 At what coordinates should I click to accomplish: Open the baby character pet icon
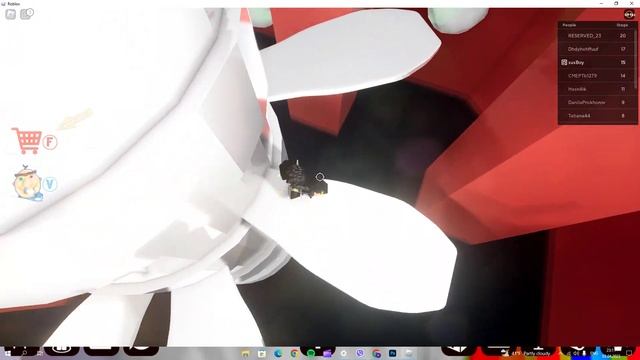click(27, 184)
